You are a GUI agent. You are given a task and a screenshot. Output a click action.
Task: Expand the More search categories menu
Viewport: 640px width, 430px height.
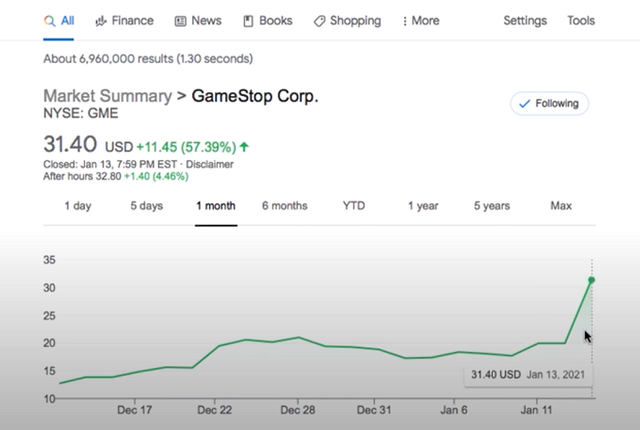[x=420, y=21]
